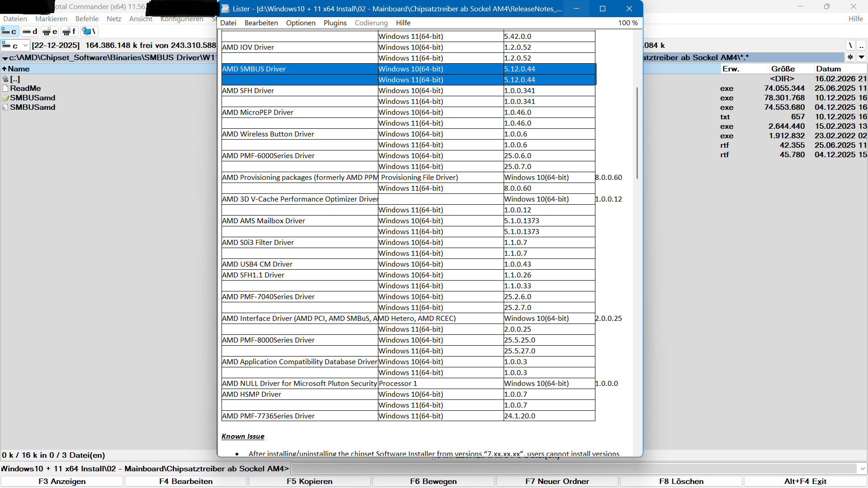Switch to optical drive e
Viewport: 868px width, 488px height.
50,31
